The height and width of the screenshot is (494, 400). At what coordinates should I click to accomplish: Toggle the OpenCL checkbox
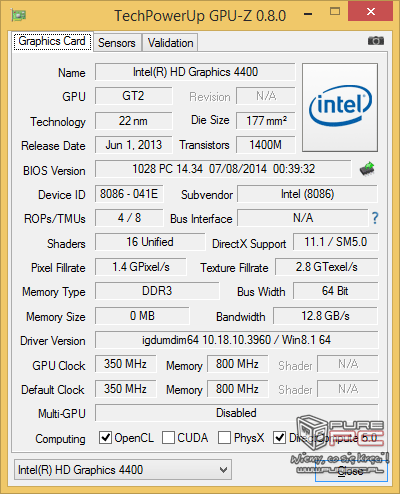105,437
